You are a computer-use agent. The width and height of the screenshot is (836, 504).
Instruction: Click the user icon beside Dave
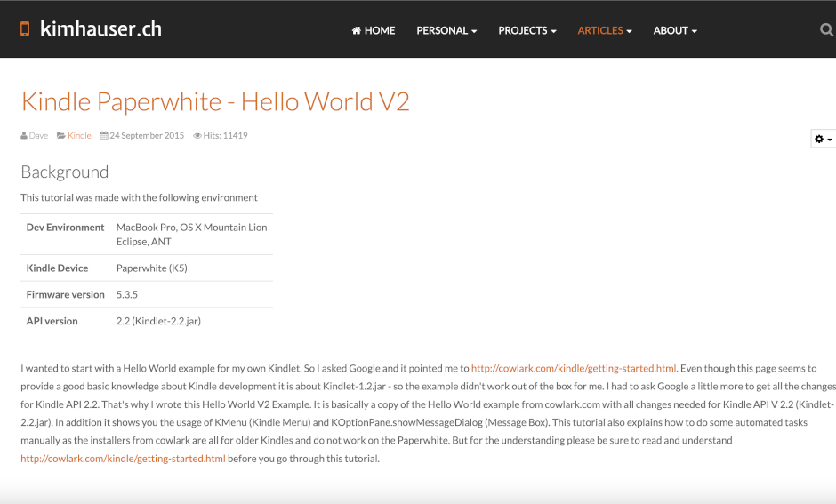point(24,136)
